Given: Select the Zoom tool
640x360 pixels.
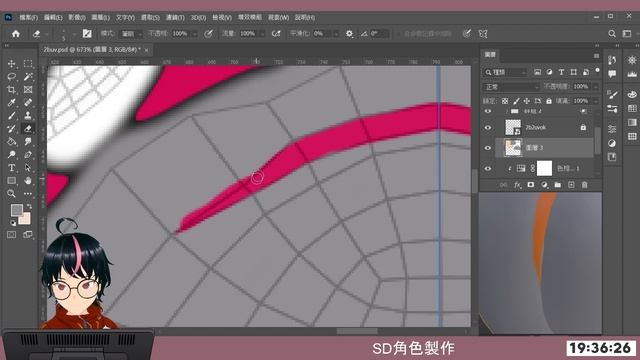Looking at the screenshot, I should click(x=11, y=193).
